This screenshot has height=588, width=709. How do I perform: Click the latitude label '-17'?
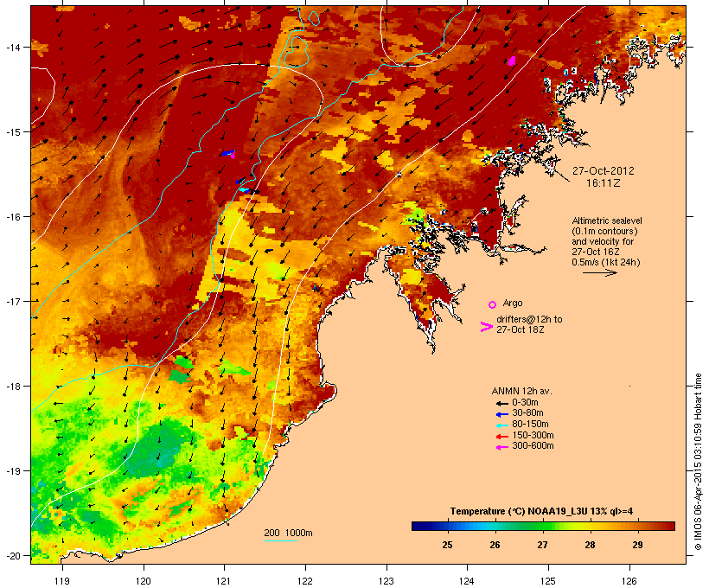click(12, 301)
